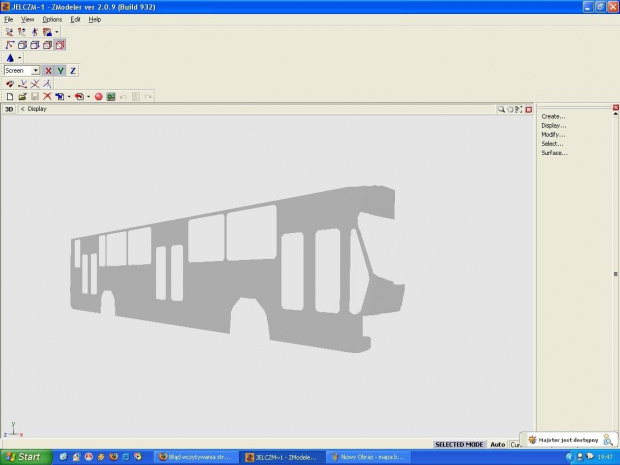
Task: Click the red sphere toolbar icon
Action: click(99, 96)
